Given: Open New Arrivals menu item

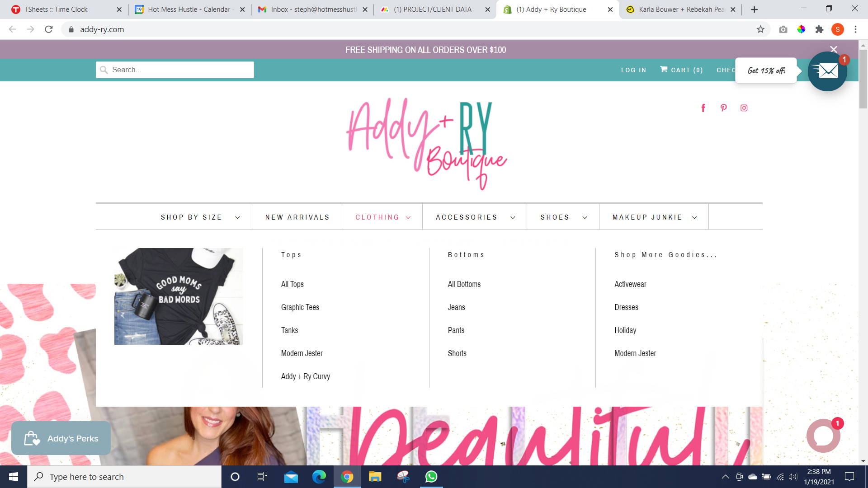Looking at the screenshot, I should (x=297, y=217).
